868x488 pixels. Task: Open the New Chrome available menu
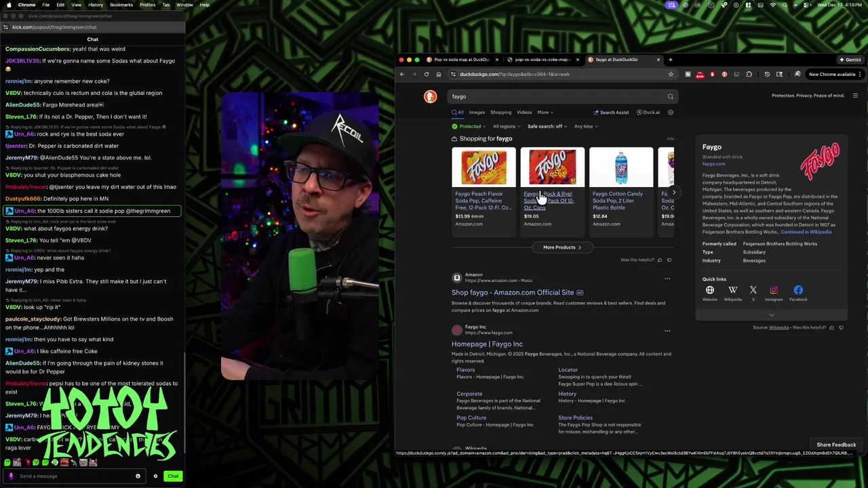[835, 75]
